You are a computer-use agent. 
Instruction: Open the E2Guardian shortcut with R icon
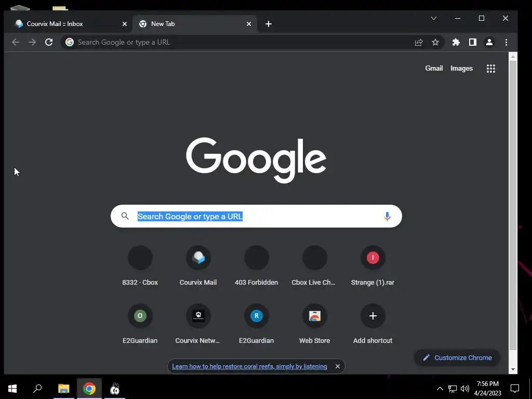257,324
